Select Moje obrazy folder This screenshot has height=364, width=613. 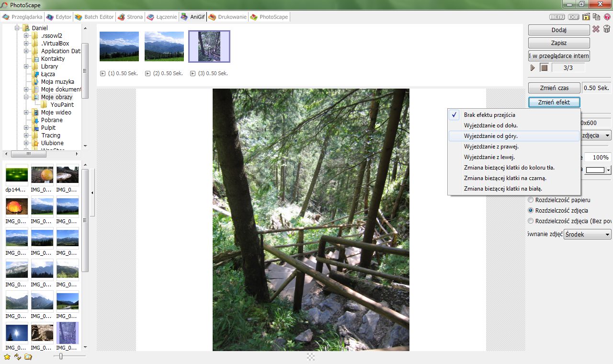point(57,97)
